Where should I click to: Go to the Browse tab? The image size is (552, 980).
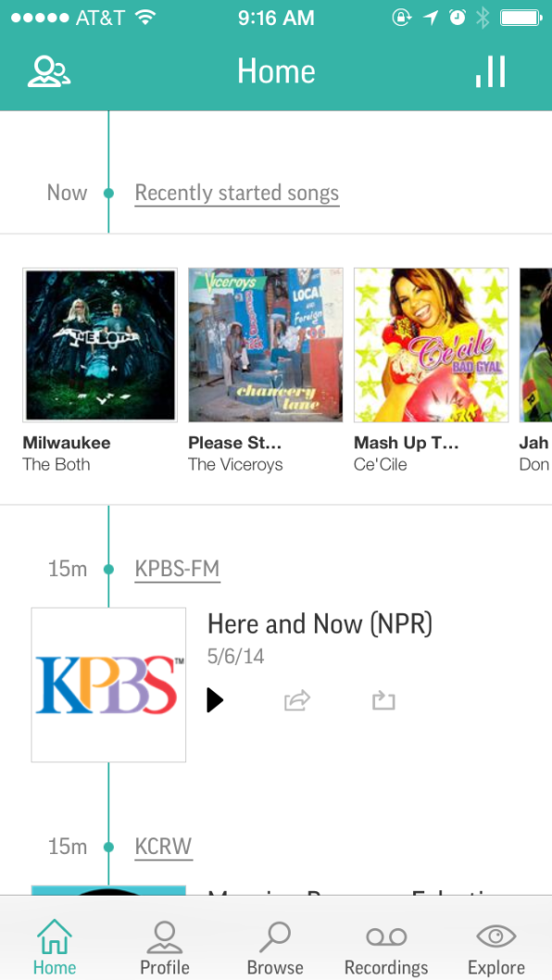click(275, 947)
